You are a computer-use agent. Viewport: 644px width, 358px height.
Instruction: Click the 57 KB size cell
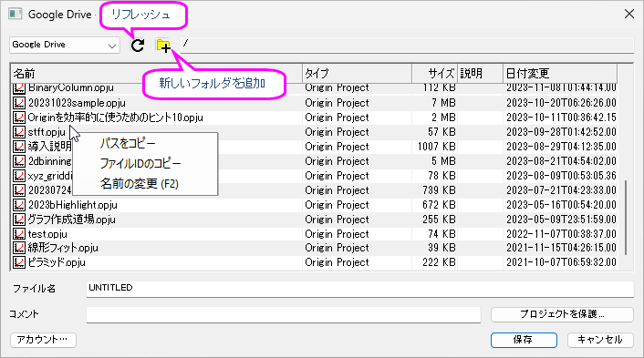441,132
